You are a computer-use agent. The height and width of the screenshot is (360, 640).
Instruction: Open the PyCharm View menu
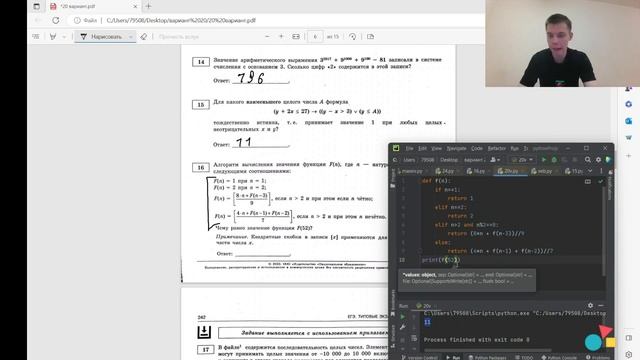coord(436,149)
